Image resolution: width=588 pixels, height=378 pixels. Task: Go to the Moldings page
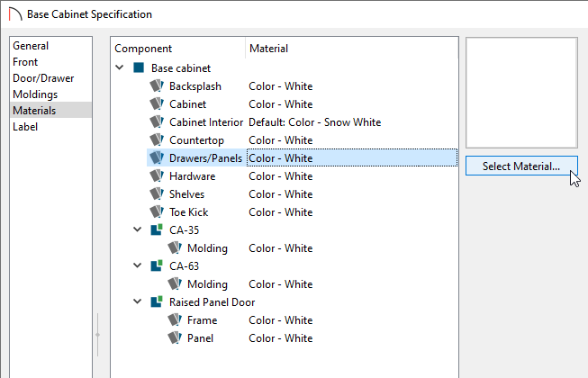point(35,94)
